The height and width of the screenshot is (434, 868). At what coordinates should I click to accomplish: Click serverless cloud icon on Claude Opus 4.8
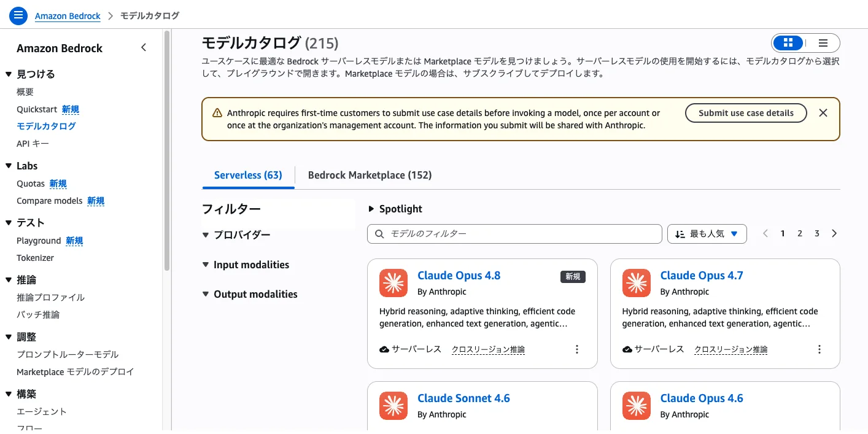[384, 349]
